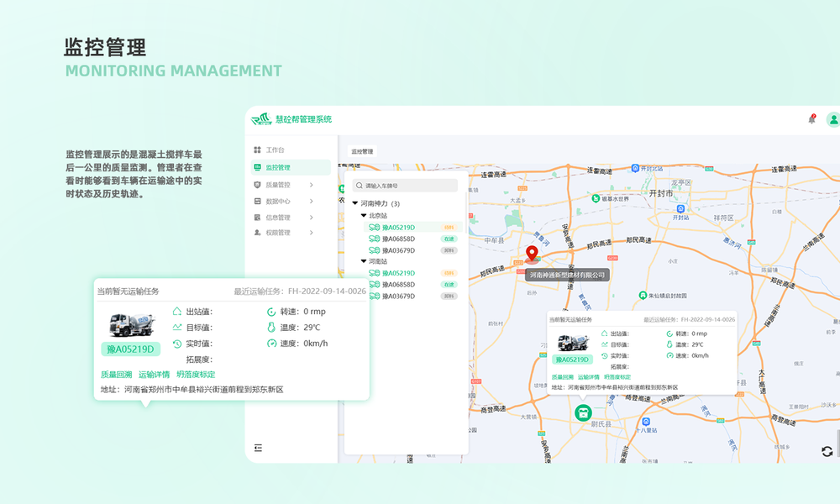Image resolution: width=840 pixels, height=504 pixels.
Task: Open 质量回溯 in the enlarged card
Action: click(116, 375)
